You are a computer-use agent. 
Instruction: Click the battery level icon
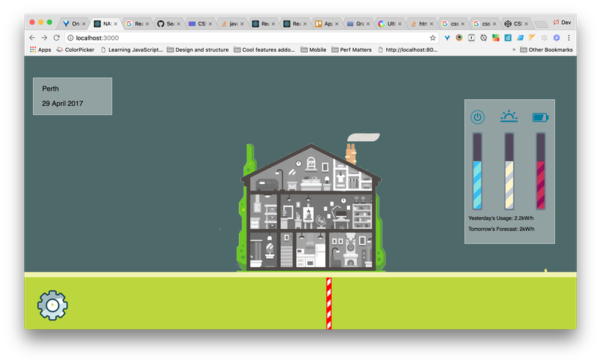(x=541, y=117)
